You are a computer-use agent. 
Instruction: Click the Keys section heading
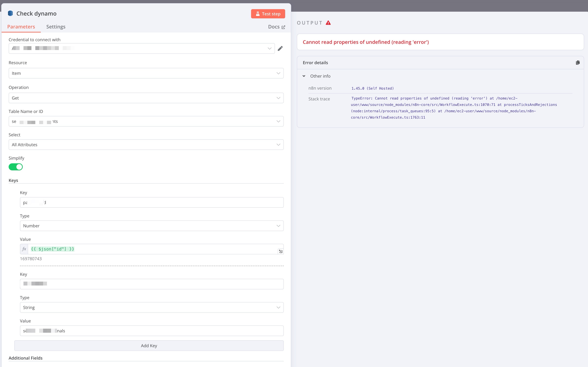[x=13, y=180]
